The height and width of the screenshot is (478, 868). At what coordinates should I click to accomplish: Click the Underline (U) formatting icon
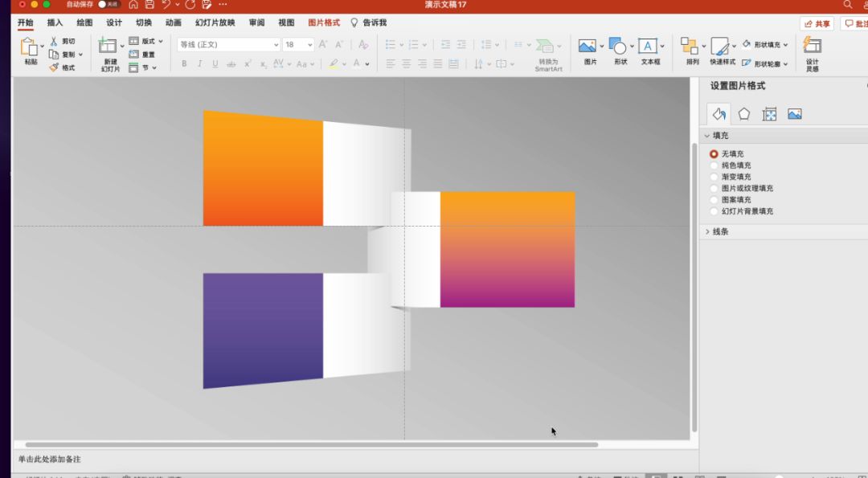click(215, 64)
